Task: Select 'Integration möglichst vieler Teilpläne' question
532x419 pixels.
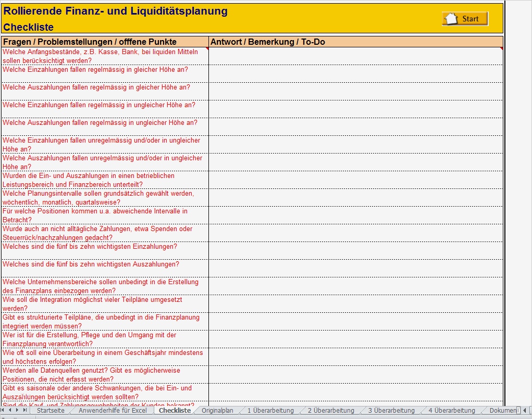Action: [105, 303]
